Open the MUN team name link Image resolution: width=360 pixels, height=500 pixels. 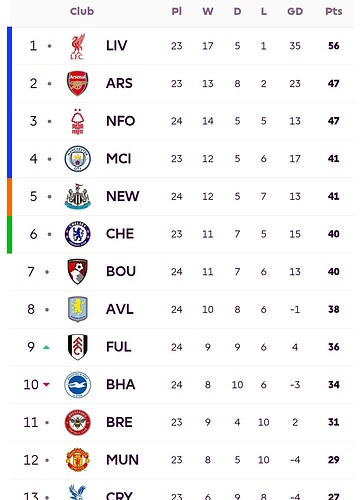[x=122, y=460]
